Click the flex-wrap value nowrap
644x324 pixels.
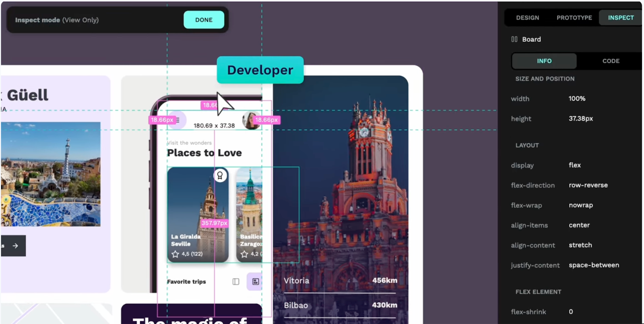click(580, 205)
